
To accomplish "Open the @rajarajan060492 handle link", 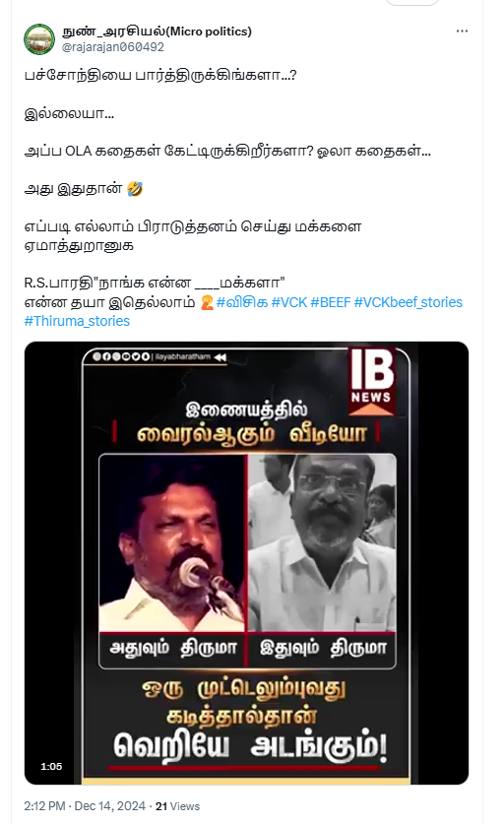I will click(x=113, y=47).
